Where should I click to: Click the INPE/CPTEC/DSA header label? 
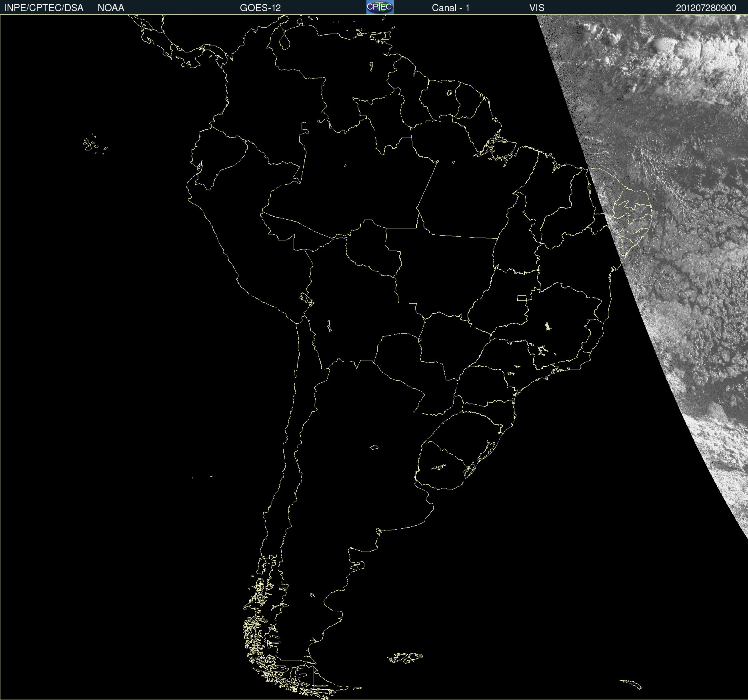[44, 8]
